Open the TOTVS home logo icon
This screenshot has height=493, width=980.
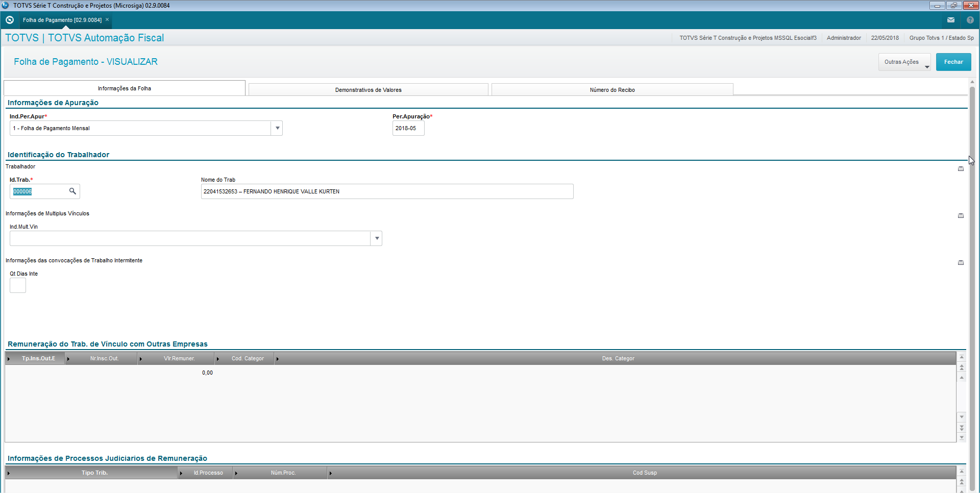click(x=10, y=20)
